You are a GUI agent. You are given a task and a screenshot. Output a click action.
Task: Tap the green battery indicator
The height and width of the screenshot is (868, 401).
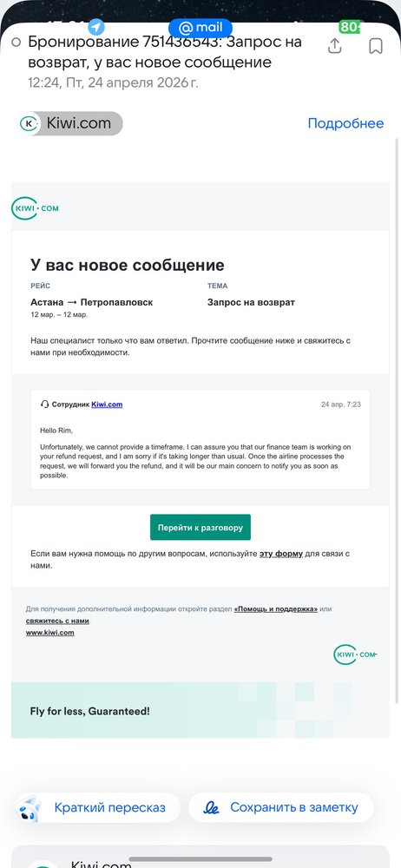pos(350,27)
